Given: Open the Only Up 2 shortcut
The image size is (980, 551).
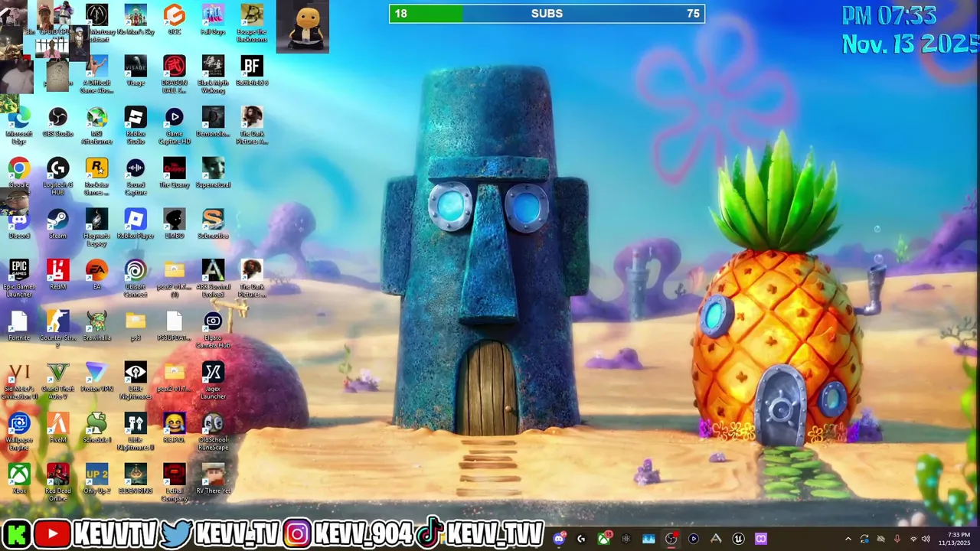Looking at the screenshot, I should (x=96, y=480).
